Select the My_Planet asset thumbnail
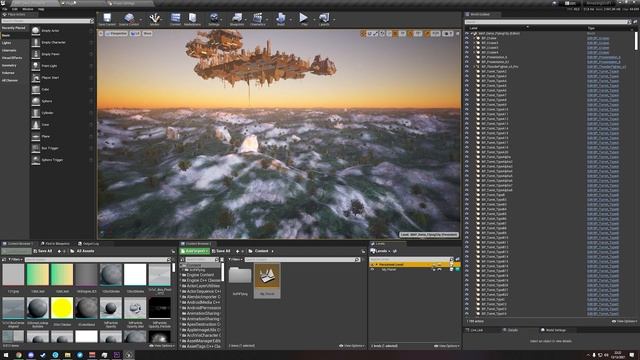Viewport: 640px width, 360px height. [x=267, y=280]
